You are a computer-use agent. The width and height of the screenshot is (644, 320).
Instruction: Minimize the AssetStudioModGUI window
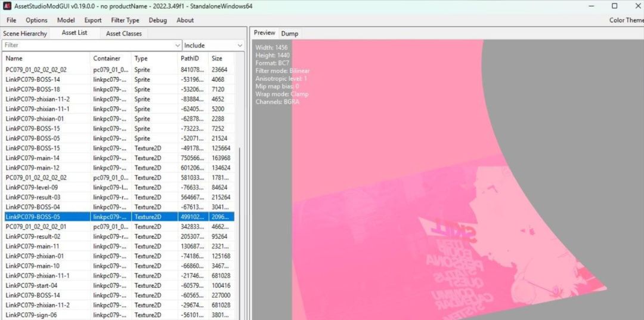(592, 6)
